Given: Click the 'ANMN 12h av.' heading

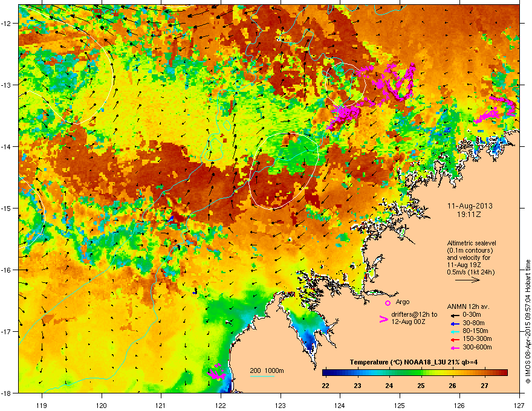Looking at the screenshot, I should click(468, 306).
